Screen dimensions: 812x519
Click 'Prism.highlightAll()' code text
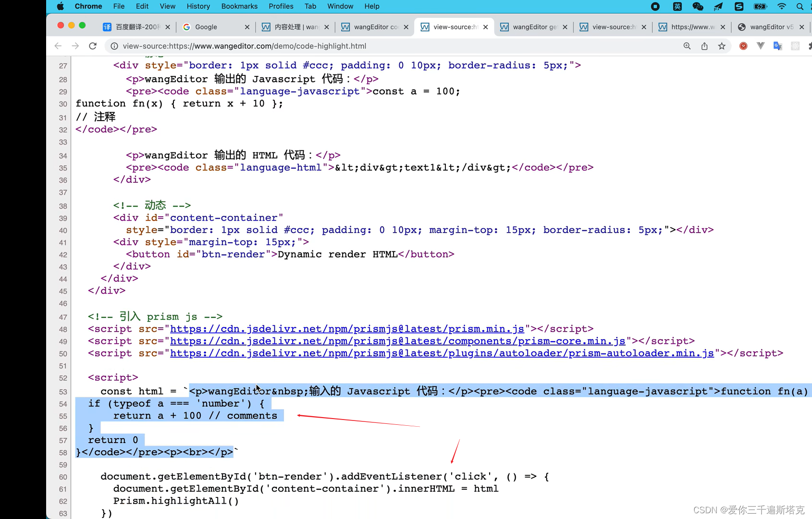176,501
